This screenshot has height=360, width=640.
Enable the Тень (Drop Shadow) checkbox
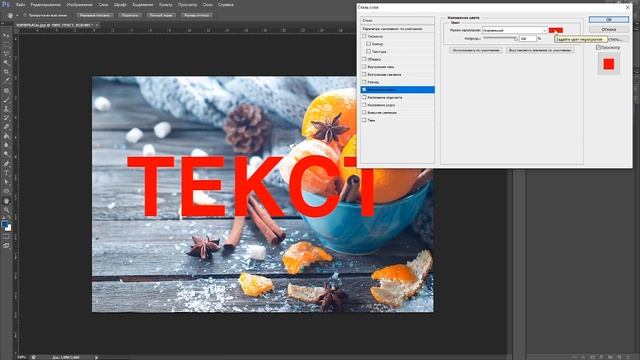click(x=364, y=120)
